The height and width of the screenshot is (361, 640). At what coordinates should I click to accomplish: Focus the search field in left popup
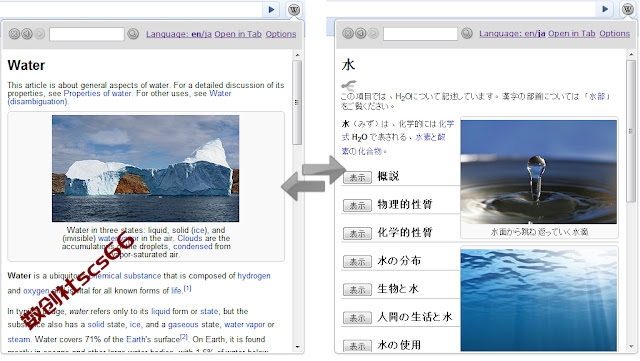tap(87, 34)
